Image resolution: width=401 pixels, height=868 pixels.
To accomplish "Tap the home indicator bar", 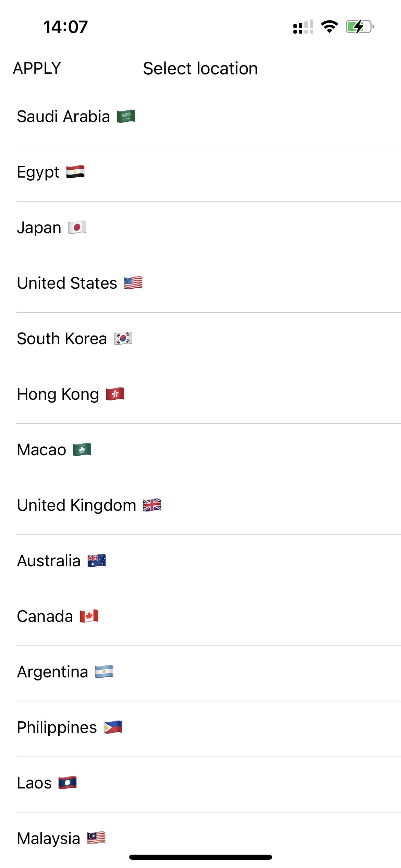I will (200, 857).
